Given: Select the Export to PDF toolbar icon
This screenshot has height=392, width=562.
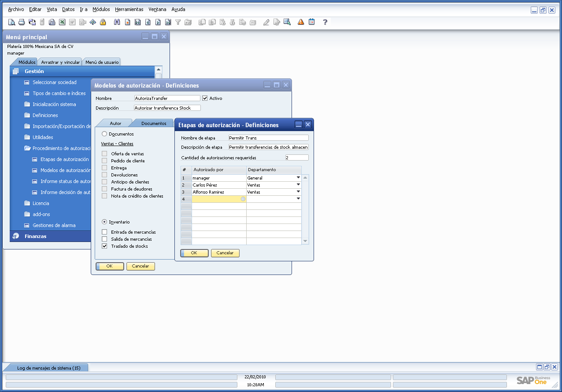Looking at the screenshot, I should click(82, 22).
